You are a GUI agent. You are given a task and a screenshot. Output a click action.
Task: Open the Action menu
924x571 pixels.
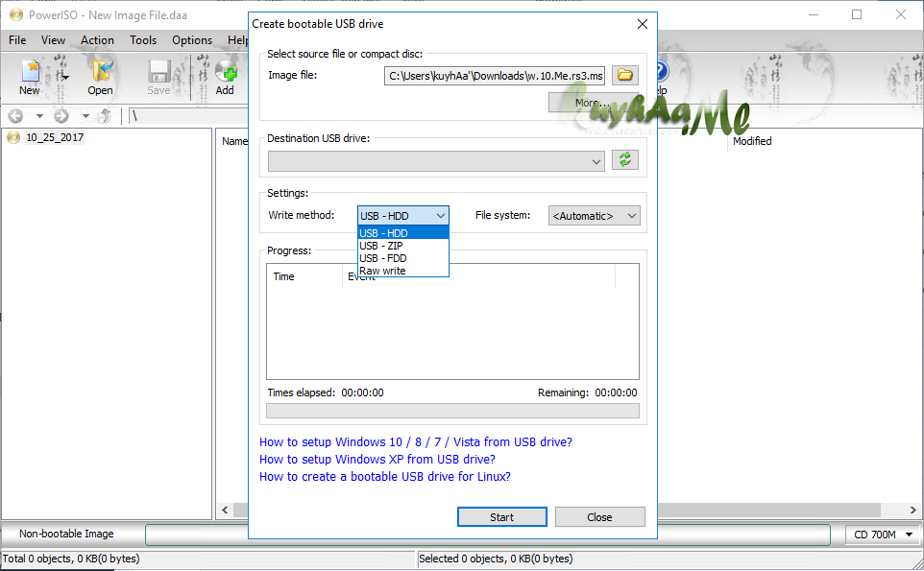pyautogui.click(x=97, y=40)
